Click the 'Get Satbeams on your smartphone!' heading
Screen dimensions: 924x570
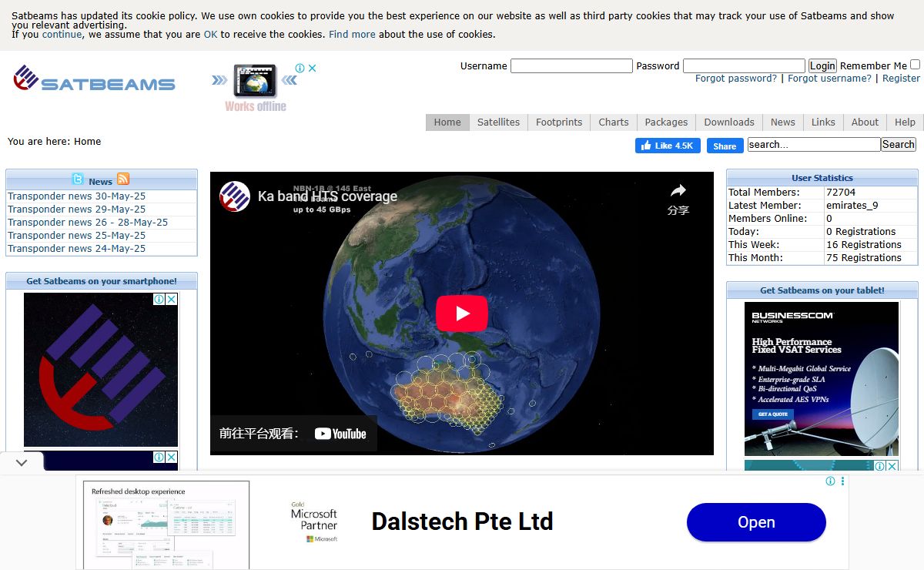(102, 281)
